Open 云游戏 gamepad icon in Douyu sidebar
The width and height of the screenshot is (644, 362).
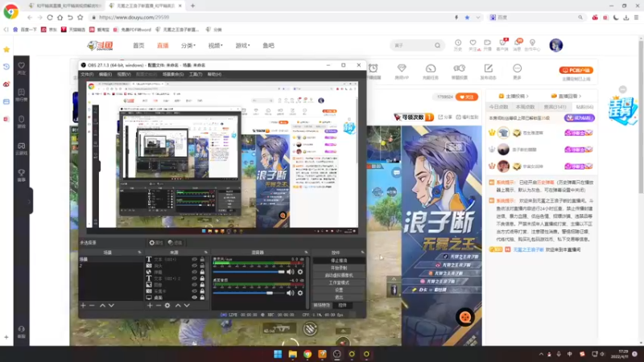point(22,149)
